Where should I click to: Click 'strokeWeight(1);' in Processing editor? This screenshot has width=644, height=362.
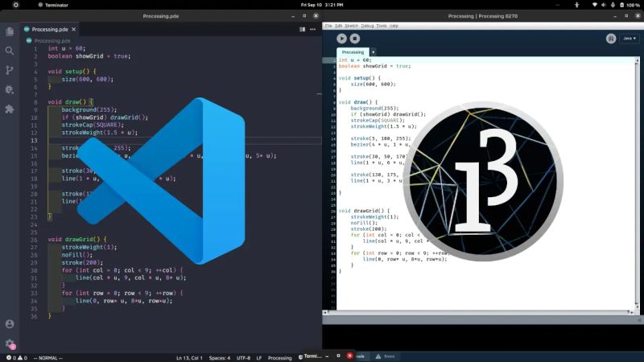[374, 216]
